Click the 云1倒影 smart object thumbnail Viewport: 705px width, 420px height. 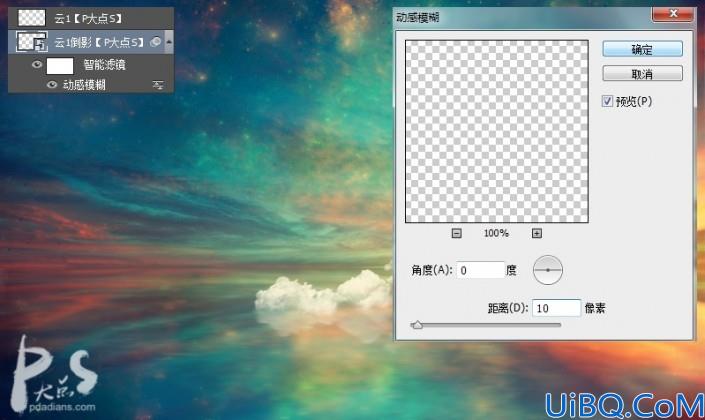(x=31, y=41)
